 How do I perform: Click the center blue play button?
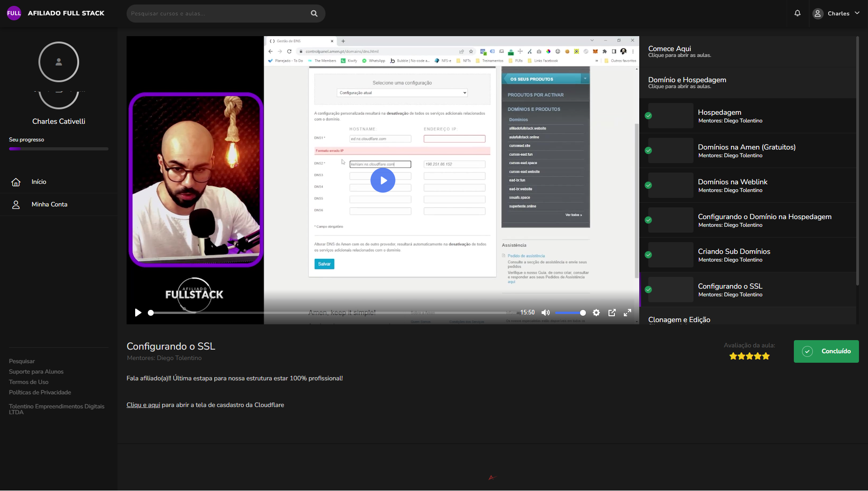click(383, 180)
